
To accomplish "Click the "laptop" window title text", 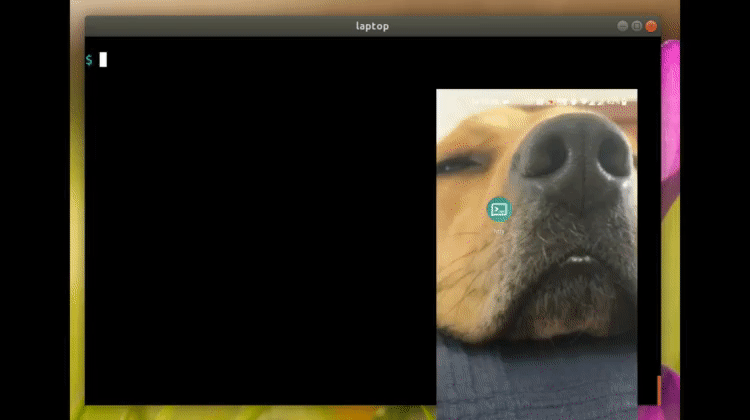I will (x=372, y=26).
